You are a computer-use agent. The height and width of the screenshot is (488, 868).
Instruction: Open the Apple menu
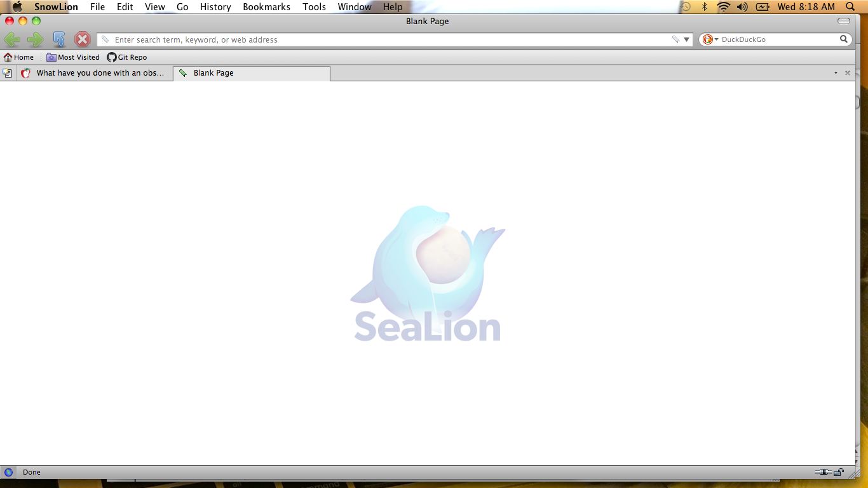[x=17, y=7]
